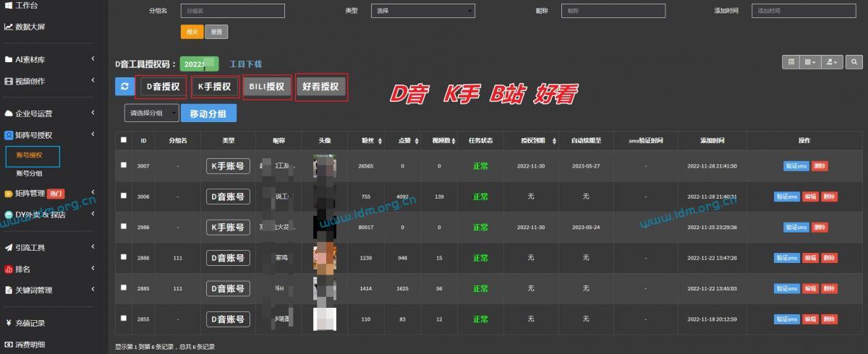Click the 好看授权 button
The width and height of the screenshot is (868, 354).
click(x=320, y=87)
